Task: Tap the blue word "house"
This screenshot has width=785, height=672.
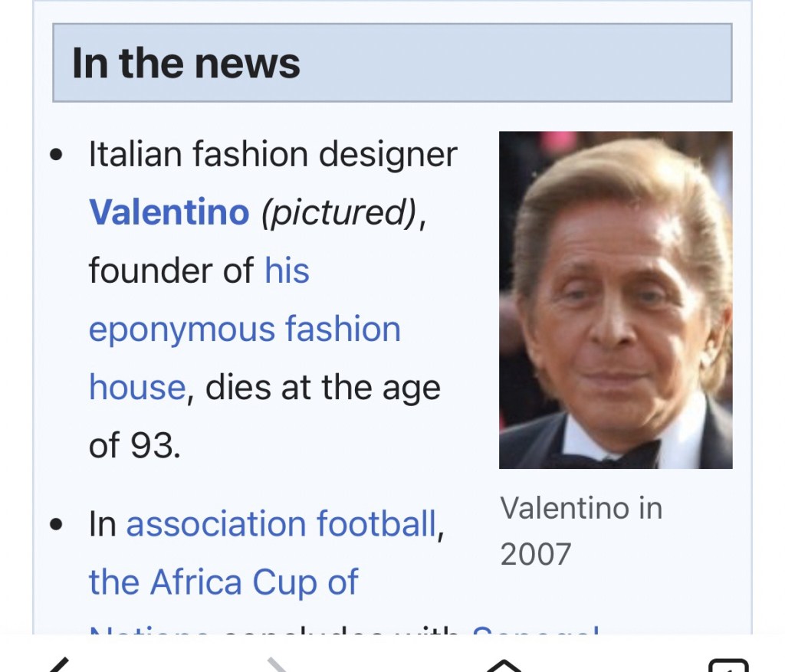Action: point(136,388)
